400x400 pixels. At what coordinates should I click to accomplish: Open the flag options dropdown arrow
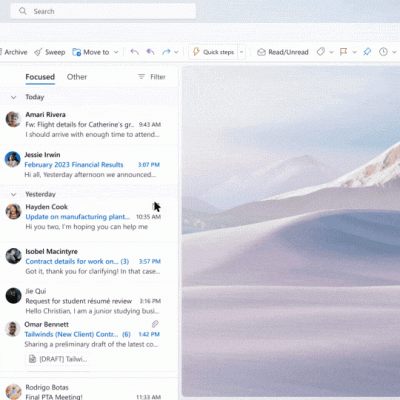(x=354, y=52)
